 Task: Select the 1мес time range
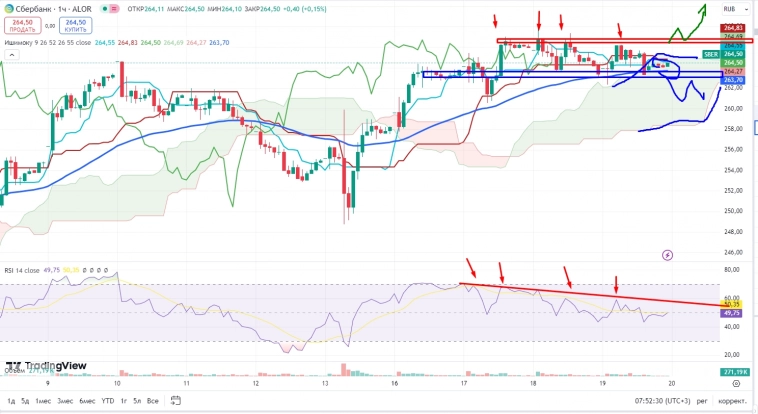[x=42, y=401]
